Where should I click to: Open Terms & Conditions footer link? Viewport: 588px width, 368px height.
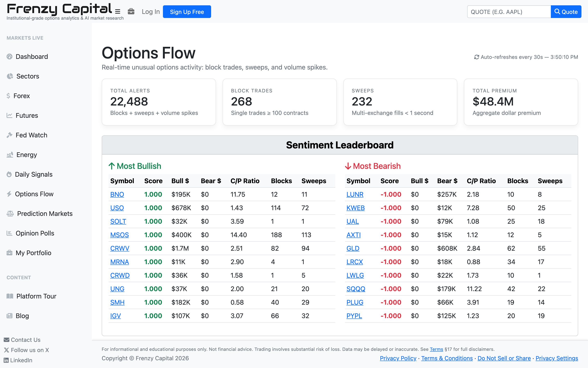pyautogui.click(x=447, y=358)
